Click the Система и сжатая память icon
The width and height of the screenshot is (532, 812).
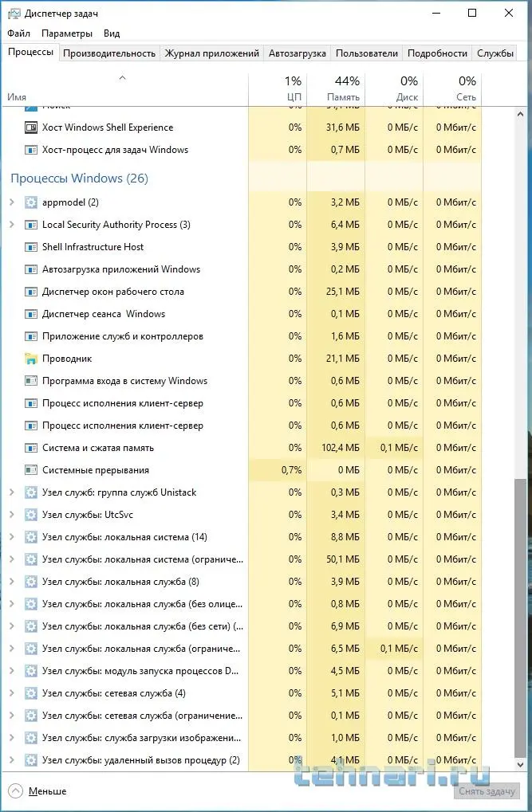pyautogui.click(x=31, y=448)
